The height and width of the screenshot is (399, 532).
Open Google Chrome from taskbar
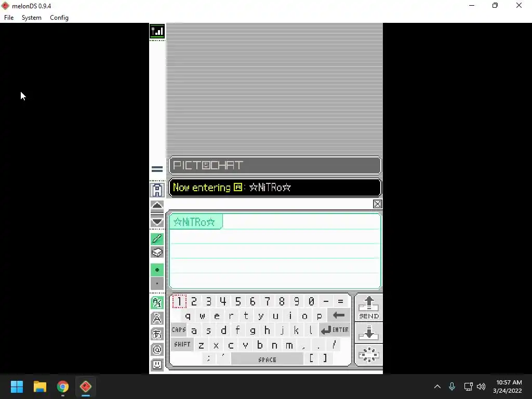[x=63, y=387]
